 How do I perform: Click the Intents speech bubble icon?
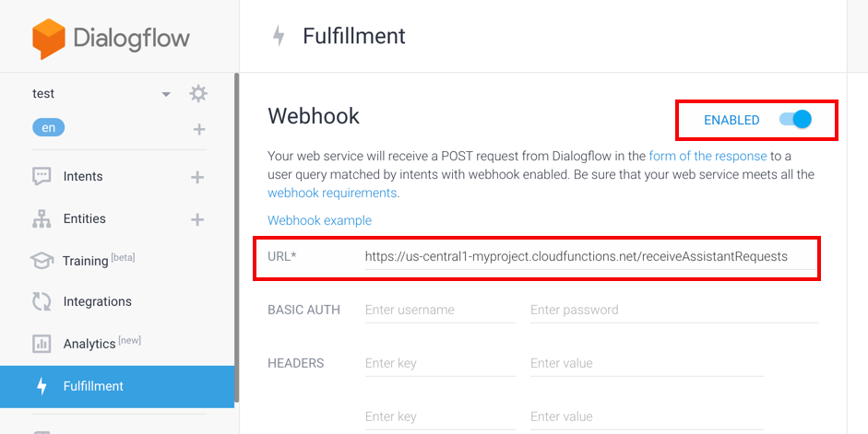(x=42, y=176)
